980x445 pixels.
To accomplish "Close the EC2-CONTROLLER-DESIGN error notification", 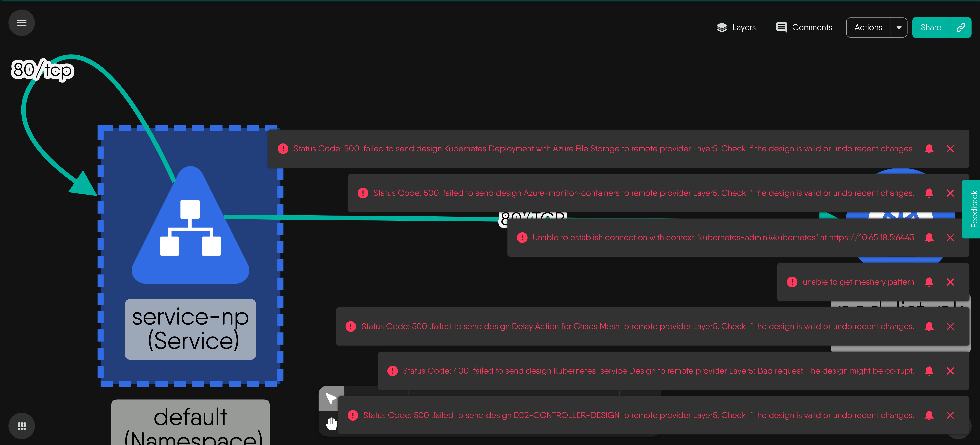I will point(950,415).
